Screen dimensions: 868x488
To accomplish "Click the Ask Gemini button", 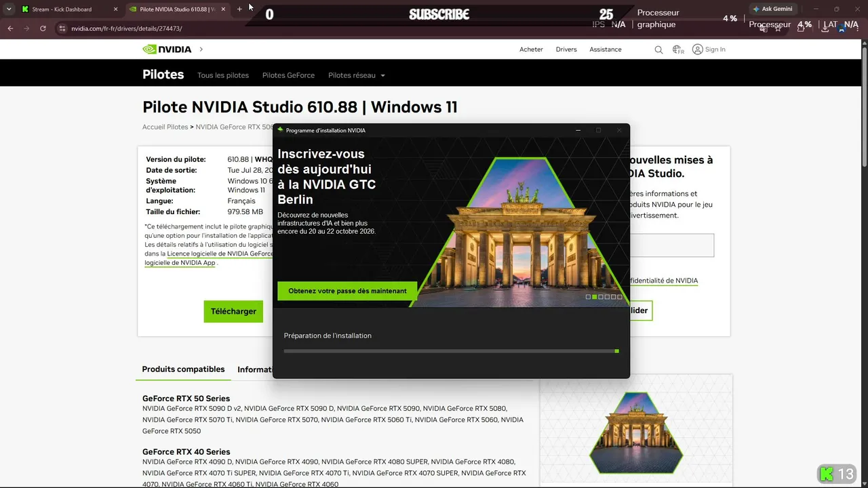I will (772, 9).
